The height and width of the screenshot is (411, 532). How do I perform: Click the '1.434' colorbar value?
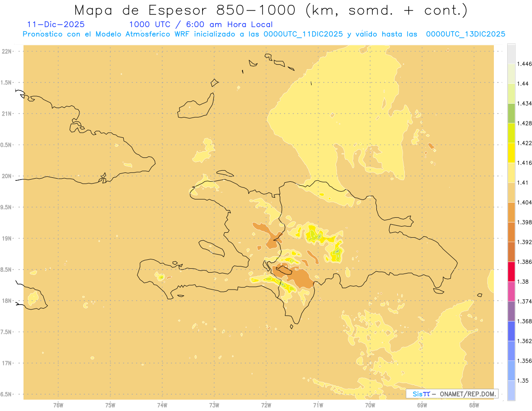[525, 103]
